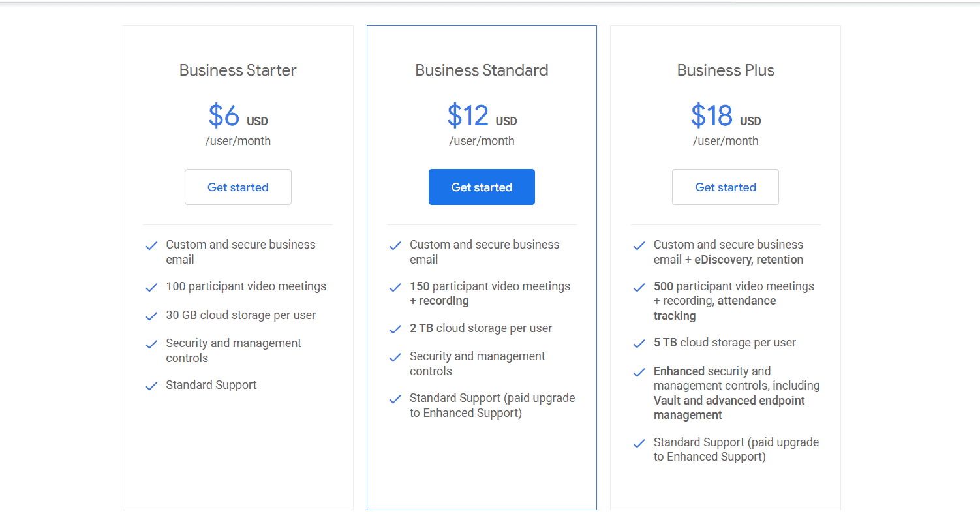Click Get started under Business Plus
Viewport: 980px width, 522px height.
725,187
